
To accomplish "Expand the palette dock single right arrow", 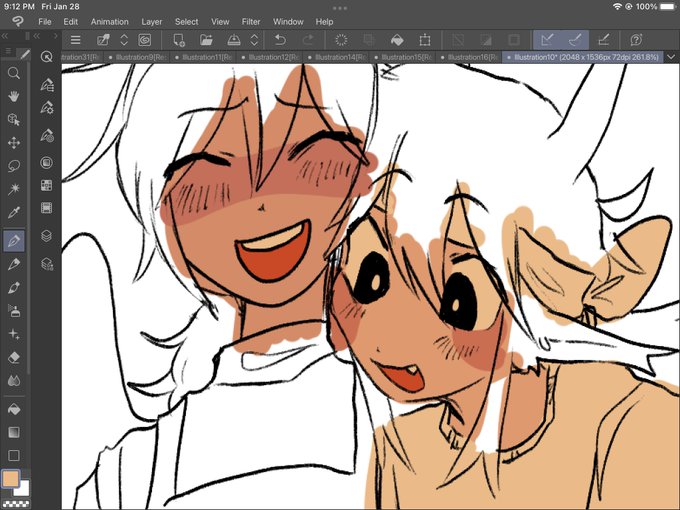I will click(55, 36).
